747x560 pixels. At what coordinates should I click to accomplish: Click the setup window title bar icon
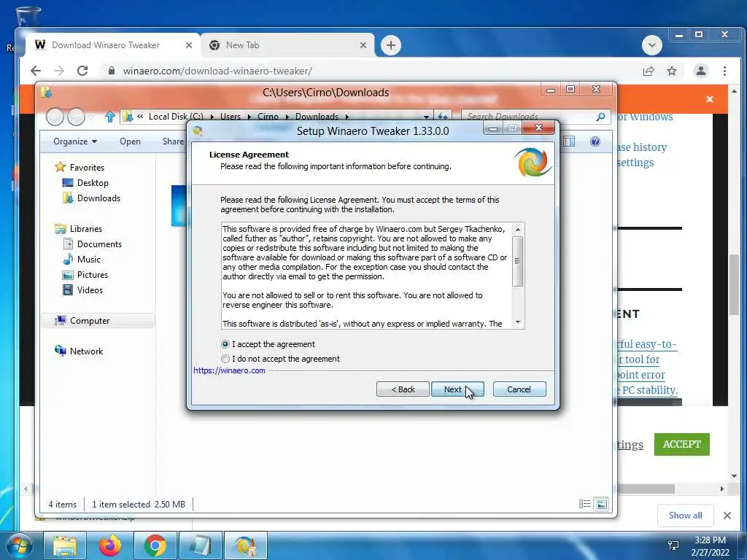(198, 131)
